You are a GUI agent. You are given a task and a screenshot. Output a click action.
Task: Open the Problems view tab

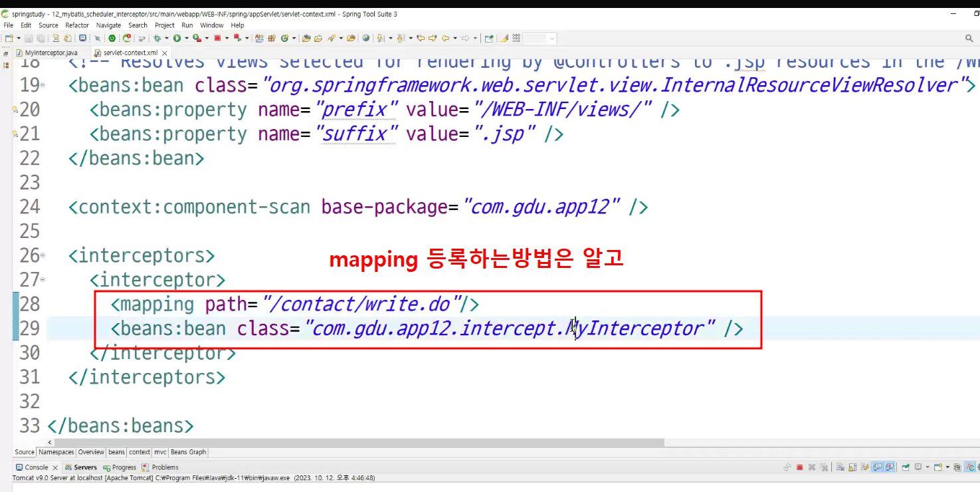(x=160, y=467)
